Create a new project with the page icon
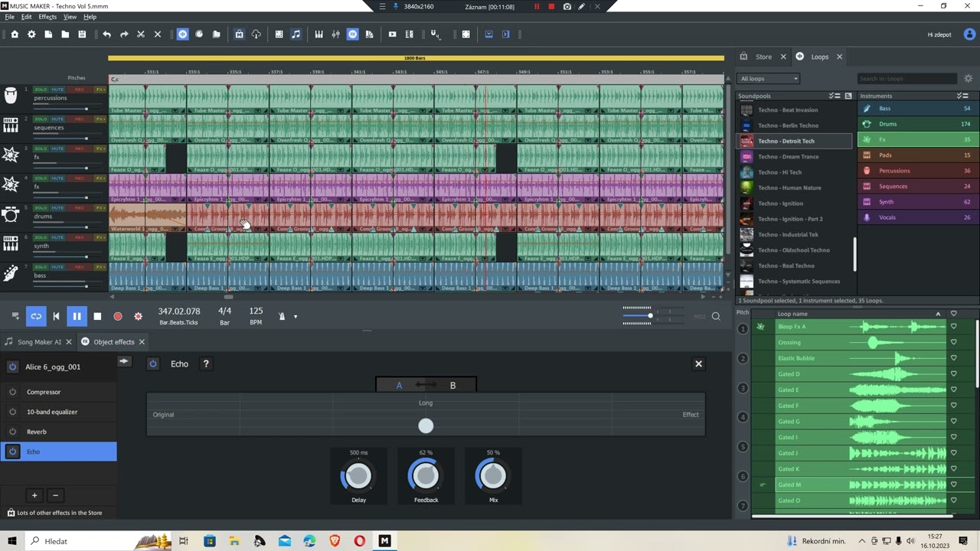Image resolution: width=980 pixels, height=551 pixels. (48, 34)
